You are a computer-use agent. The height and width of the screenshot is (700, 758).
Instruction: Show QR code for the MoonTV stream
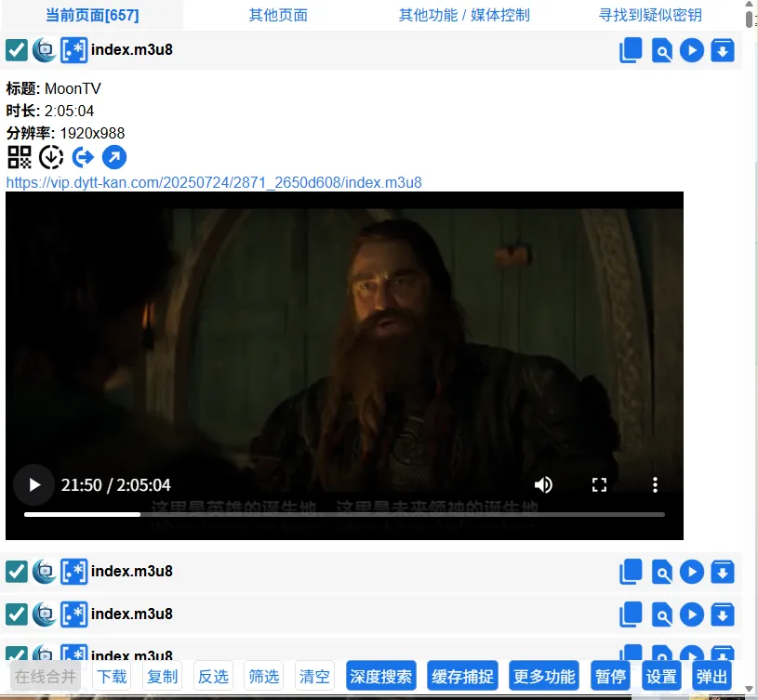20,157
